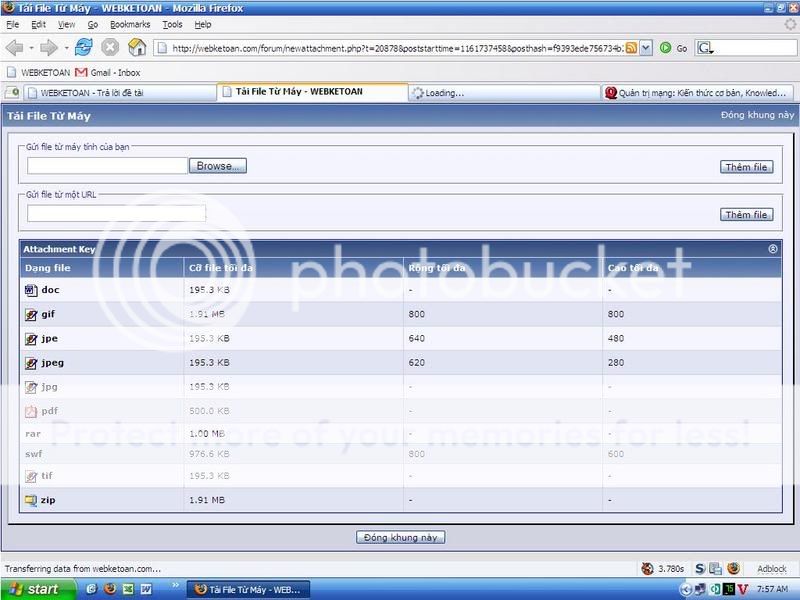Open the Bookmarks menu

pyautogui.click(x=129, y=23)
